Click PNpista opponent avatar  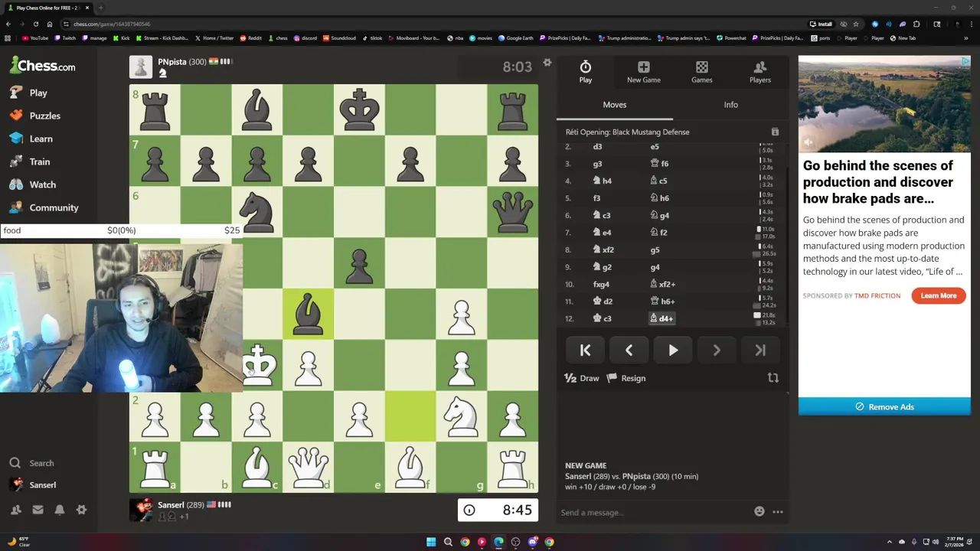[x=141, y=67]
